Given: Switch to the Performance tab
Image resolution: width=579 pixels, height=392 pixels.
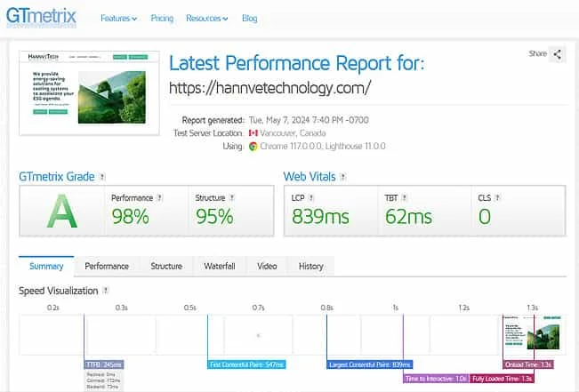Looking at the screenshot, I should (x=107, y=266).
